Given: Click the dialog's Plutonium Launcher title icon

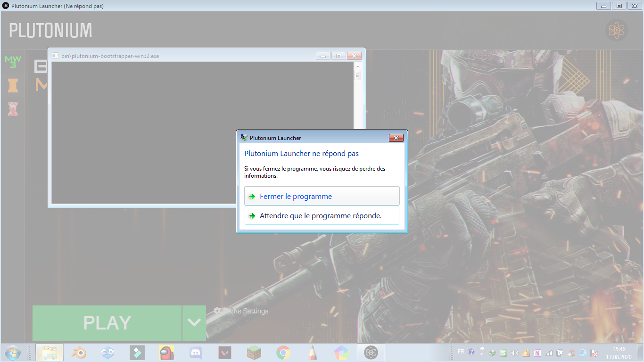Looking at the screenshot, I should (244, 138).
